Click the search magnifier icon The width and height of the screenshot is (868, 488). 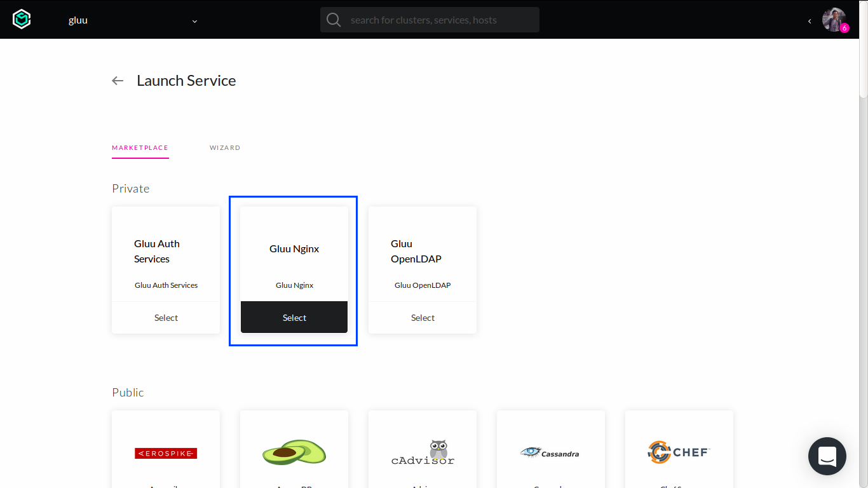coord(333,20)
